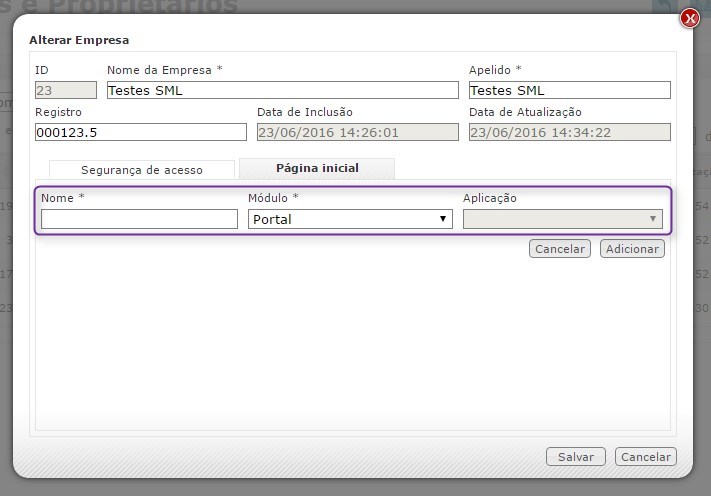Screen dimensions: 711x496
Task: Click the Alterar Empresa dialog title
Action: [x=79, y=40]
